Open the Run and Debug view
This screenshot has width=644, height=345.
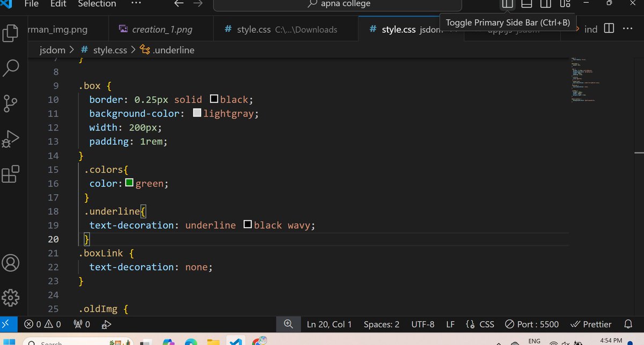[x=12, y=139]
